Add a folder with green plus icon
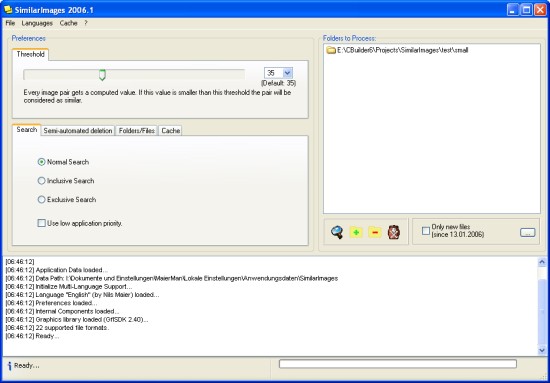The width and height of the screenshot is (550, 383). pyautogui.click(x=356, y=232)
